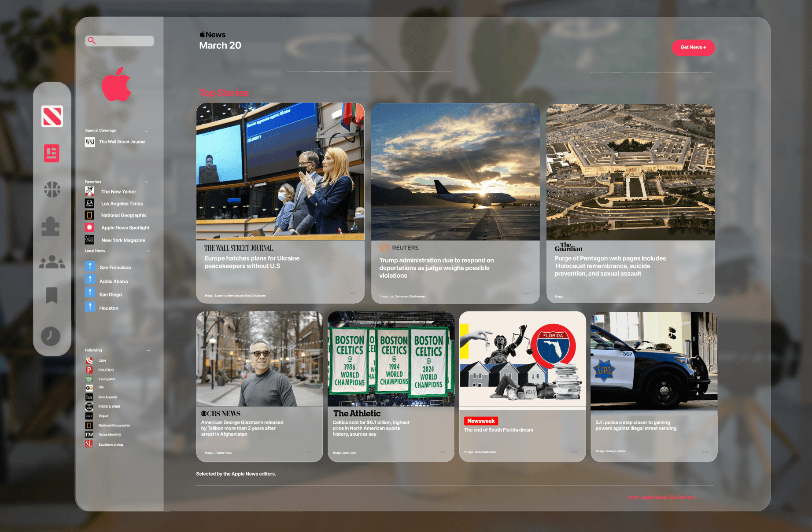
Task: Open Los Angeles Times favorite
Action: pos(122,204)
